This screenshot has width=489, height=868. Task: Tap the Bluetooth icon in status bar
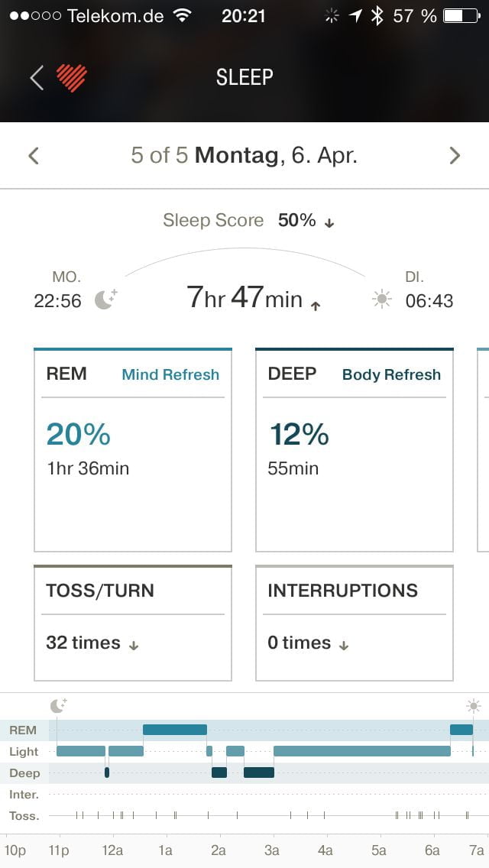coord(377,15)
